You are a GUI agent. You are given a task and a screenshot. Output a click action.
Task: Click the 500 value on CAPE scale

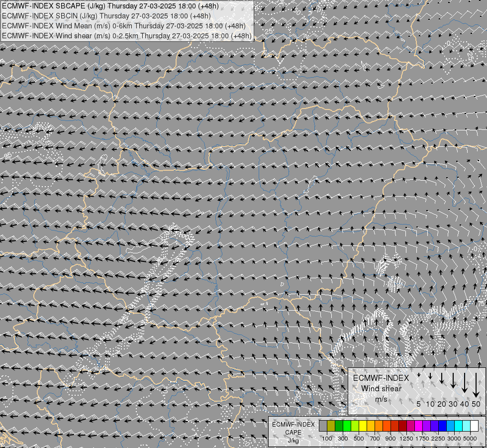[359, 439]
